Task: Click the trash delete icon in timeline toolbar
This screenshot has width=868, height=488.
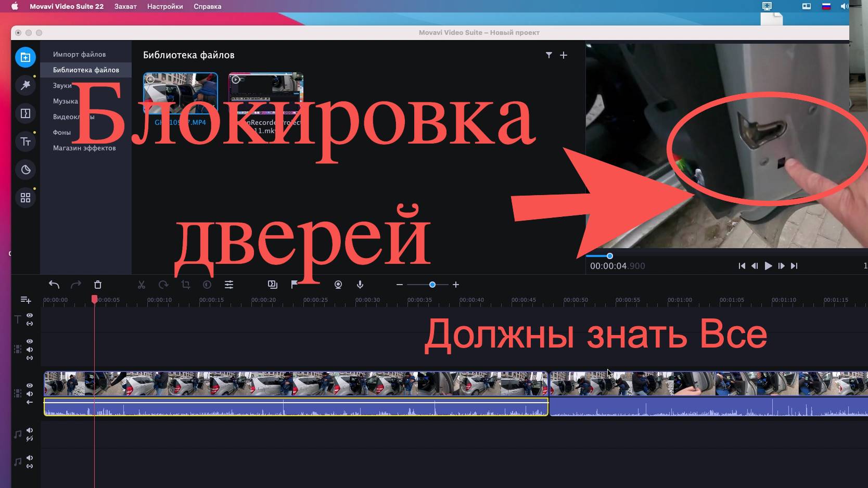Action: tap(98, 285)
